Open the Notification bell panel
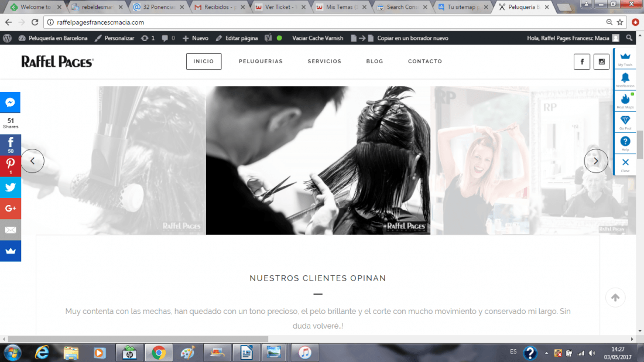 (625, 80)
